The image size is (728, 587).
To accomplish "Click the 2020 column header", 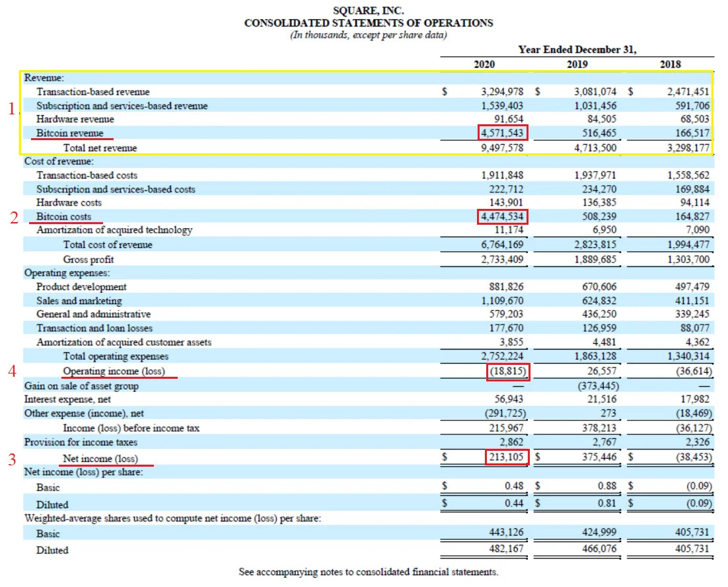I will click(484, 65).
